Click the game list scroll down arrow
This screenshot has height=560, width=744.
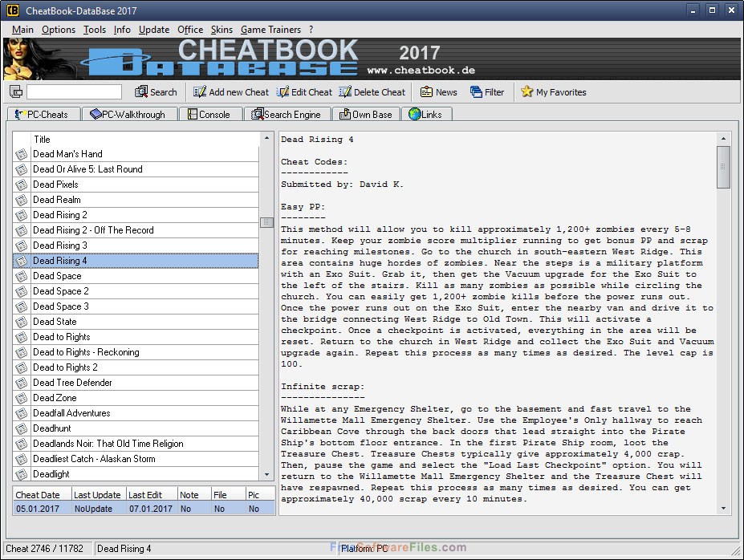click(x=266, y=474)
